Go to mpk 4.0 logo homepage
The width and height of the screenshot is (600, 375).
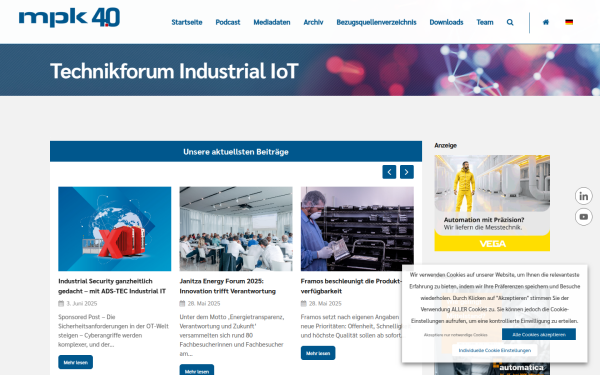click(x=69, y=17)
